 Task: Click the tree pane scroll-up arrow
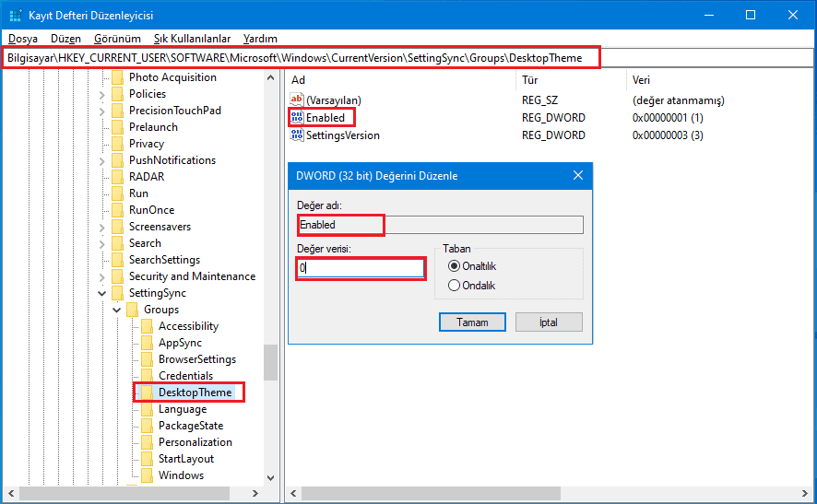pyautogui.click(x=270, y=77)
